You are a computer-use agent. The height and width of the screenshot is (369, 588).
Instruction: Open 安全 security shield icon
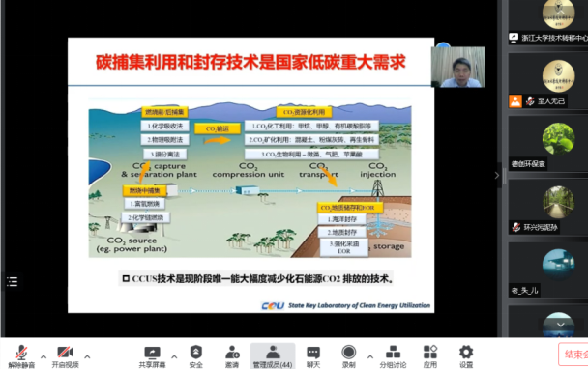(196, 355)
